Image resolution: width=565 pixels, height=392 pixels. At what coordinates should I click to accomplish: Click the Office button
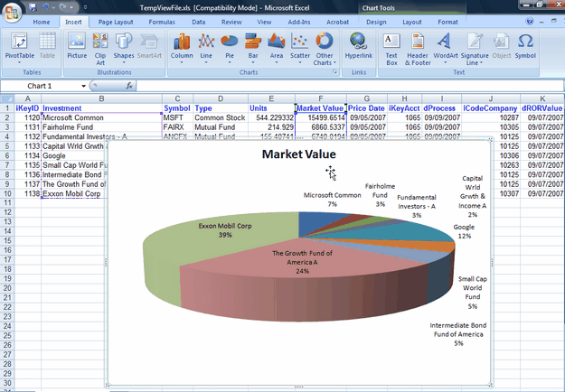11,11
